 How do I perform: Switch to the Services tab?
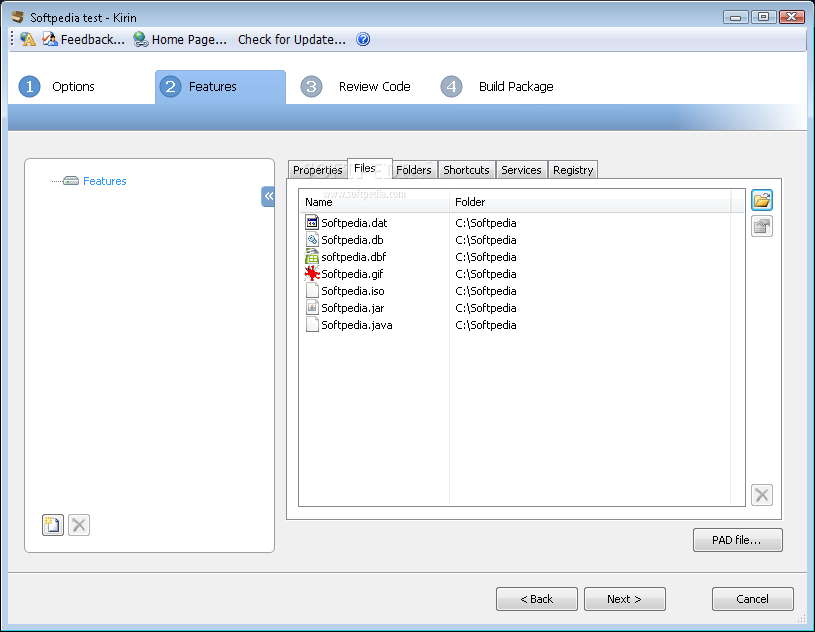[521, 170]
